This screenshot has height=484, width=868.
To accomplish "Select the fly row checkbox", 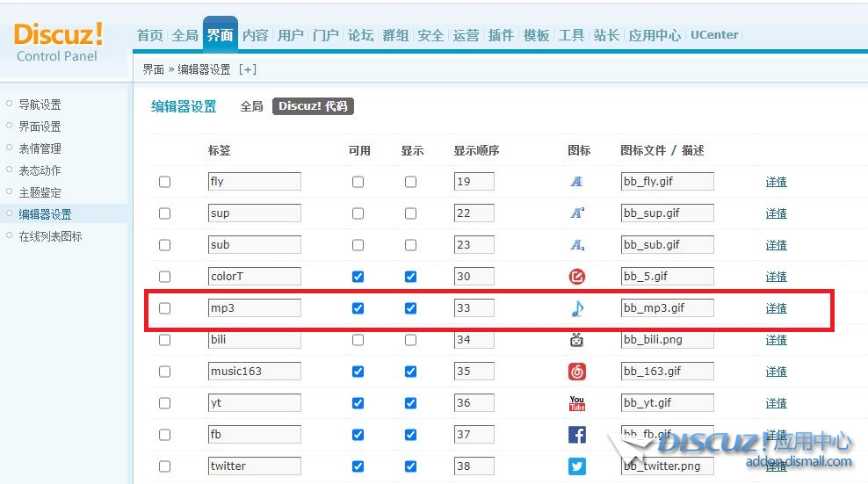I will pos(164,182).
